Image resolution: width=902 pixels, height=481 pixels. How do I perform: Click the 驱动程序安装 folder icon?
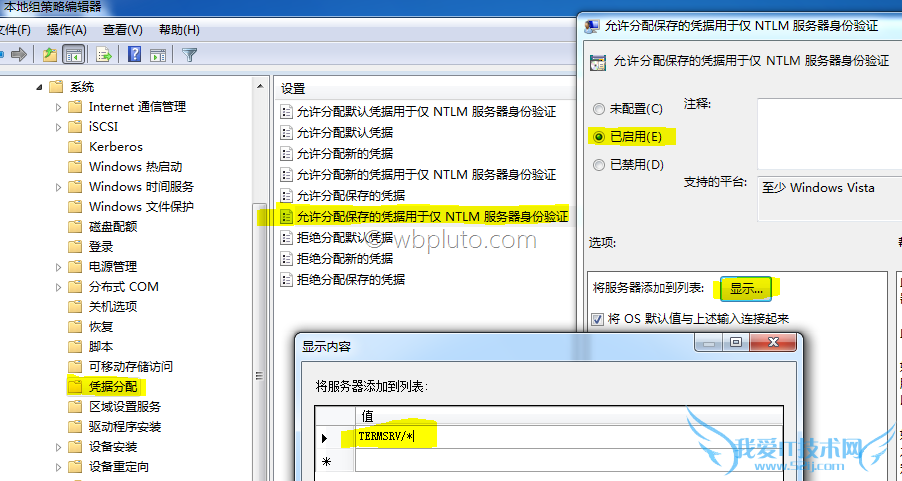click(x=75, y=426)
